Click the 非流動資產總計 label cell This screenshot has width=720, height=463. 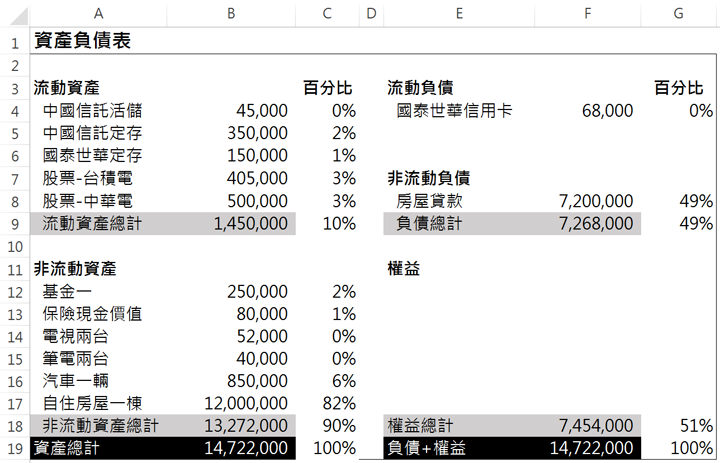pyautogui.click(x=98, y=425)
